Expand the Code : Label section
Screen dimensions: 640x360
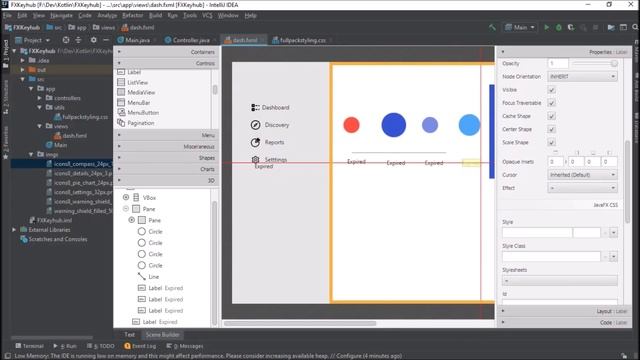tap(563, 322)
